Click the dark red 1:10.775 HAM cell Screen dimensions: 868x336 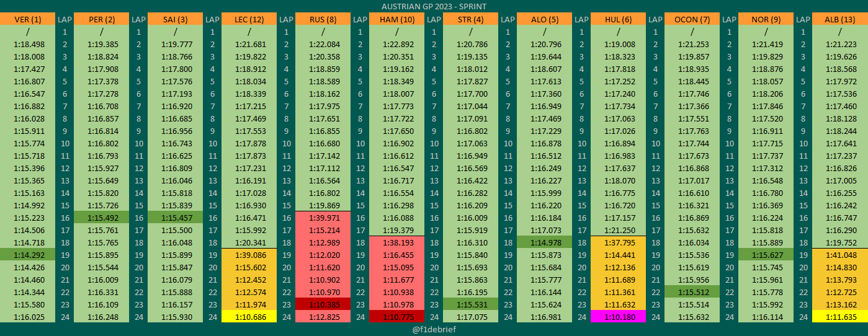pos(396,317)
